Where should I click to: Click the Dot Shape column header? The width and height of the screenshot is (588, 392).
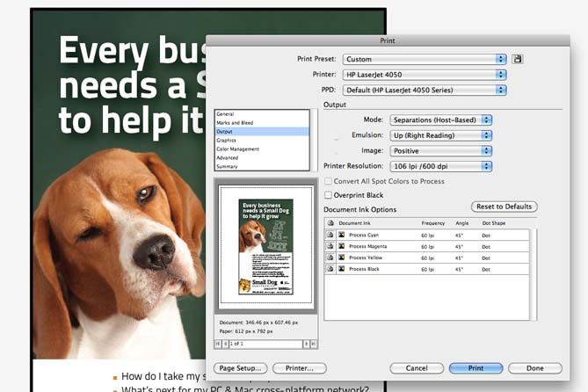(493, 223)
